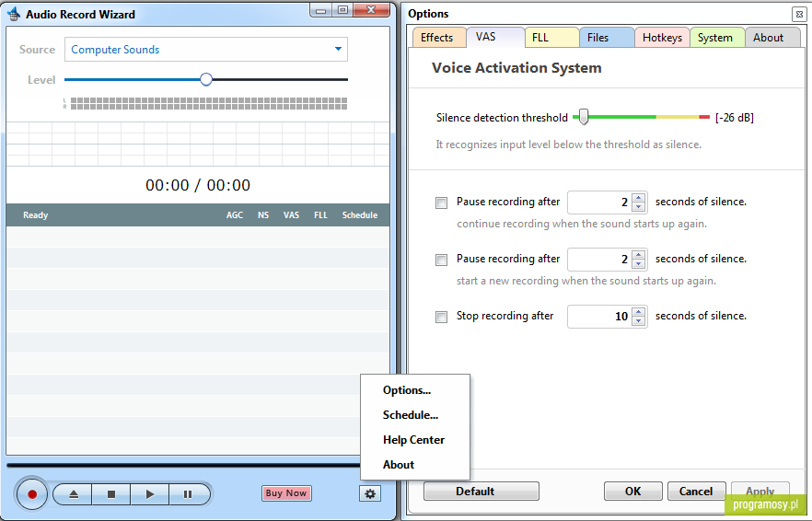This screenshot has height=521, width=812.
Task: Open the About tab in Options
Action: 772,38
